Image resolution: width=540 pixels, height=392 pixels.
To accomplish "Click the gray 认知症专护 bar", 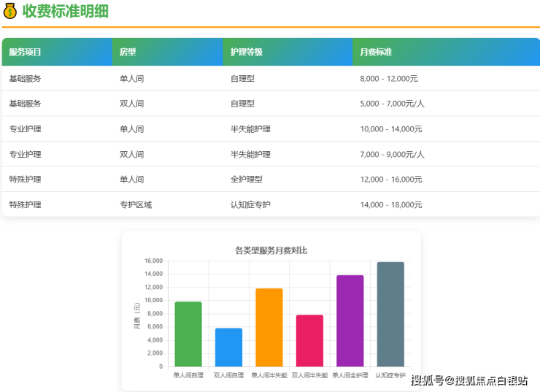I will (390, 315).
